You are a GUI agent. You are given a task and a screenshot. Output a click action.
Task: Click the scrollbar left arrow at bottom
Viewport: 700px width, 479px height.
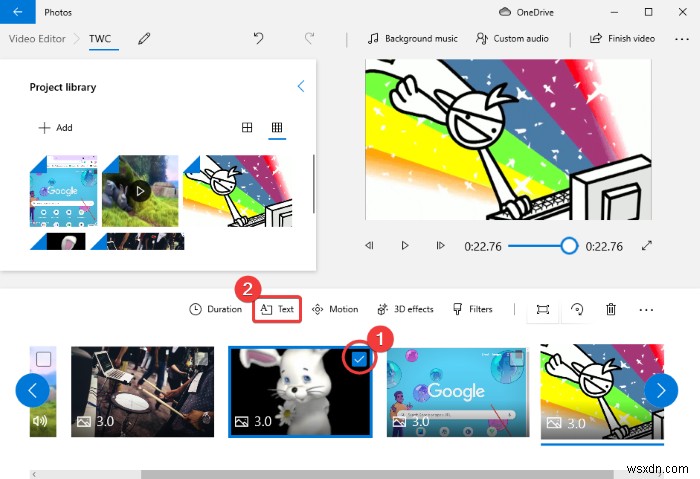click(x=34, y=474)
